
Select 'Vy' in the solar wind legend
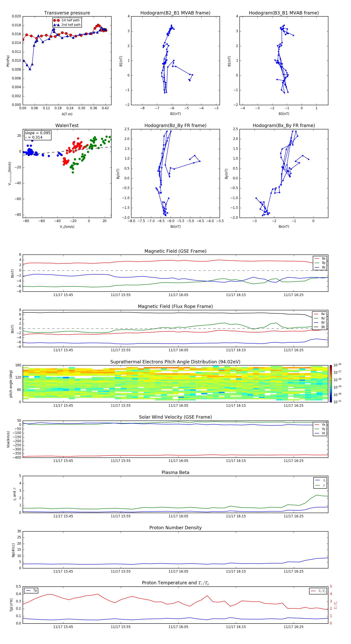pyautogui.click(x=320, y=429)
